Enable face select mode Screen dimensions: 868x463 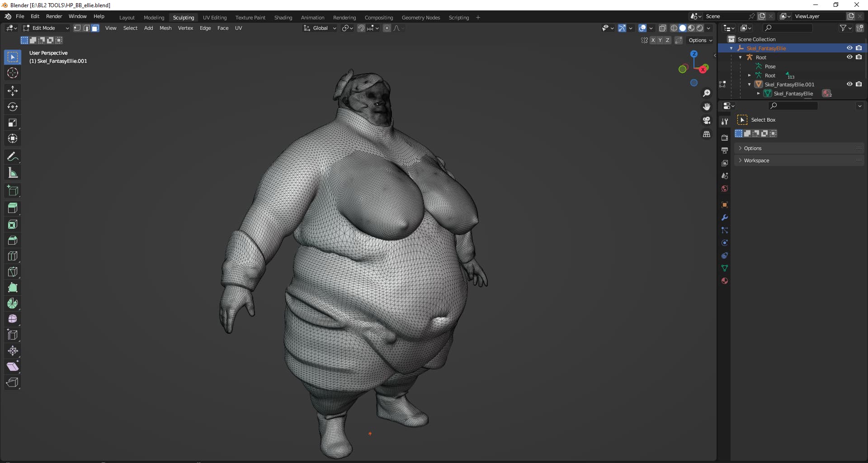pos(95,28)
